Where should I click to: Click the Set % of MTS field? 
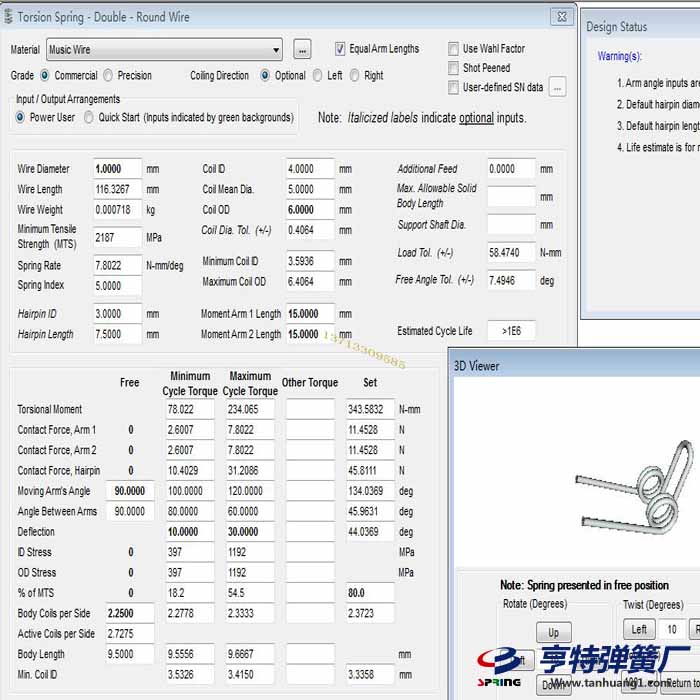pos(370,593)
